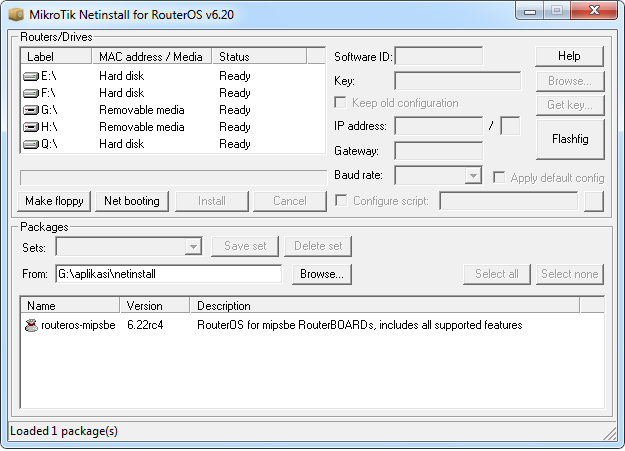Click the E:\ hard disk drive icon
The width and height of the screenshot is (625, 451).
31,76
